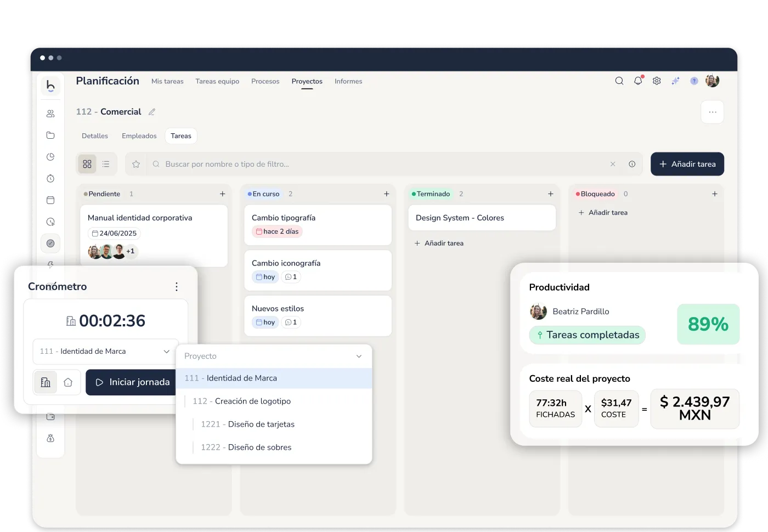Select 111 - Identidad de Marca option
The image size is (768, 532).
(274, 378)
